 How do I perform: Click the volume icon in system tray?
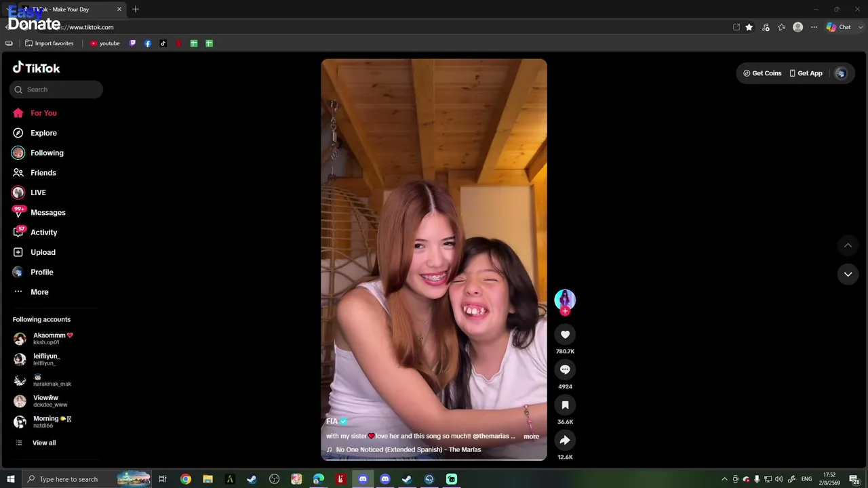[x=778, y=479]
